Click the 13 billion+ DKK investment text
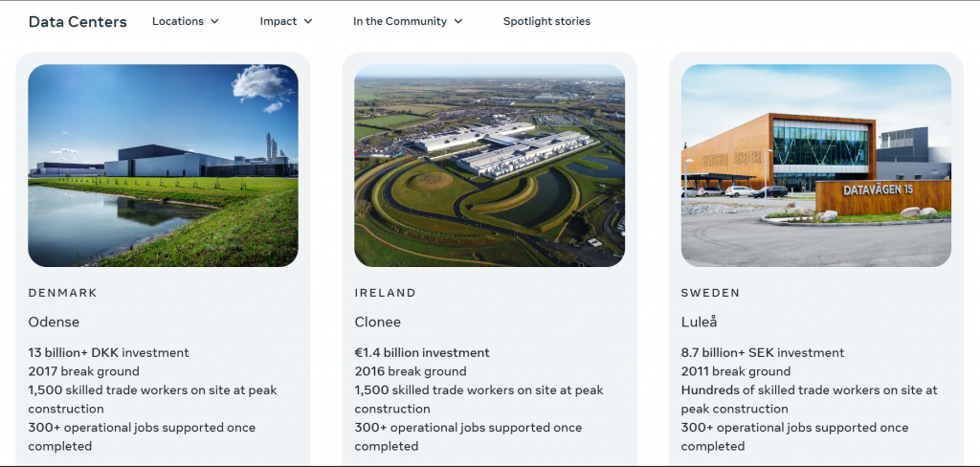The image size is (980, 467). click(x=109, y=352)
